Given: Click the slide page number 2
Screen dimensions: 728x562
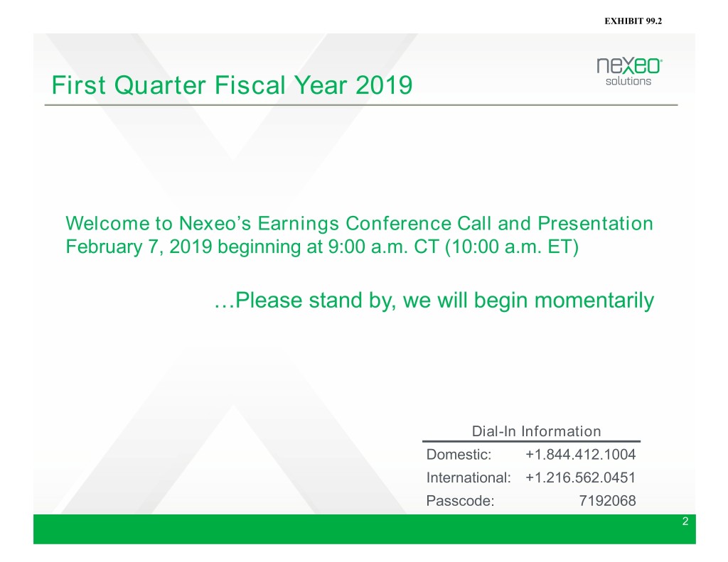Looking at the screenshot, I should 685,522.
